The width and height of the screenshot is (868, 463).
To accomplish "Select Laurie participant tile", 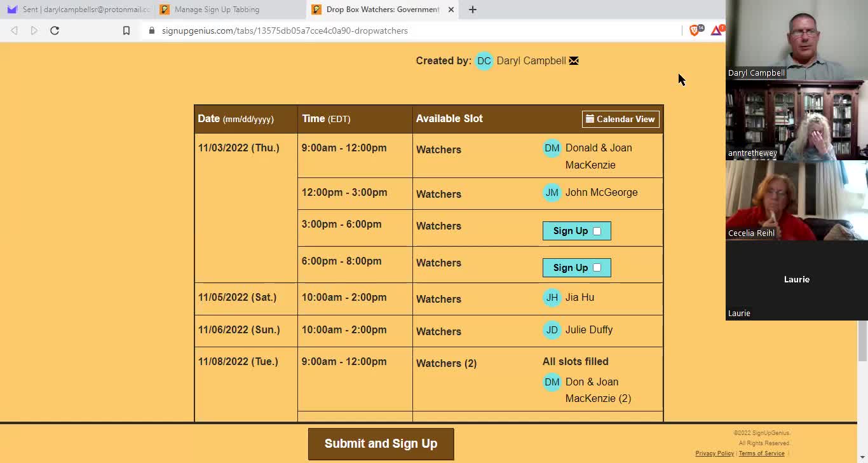I will click(x=797, y=280).
